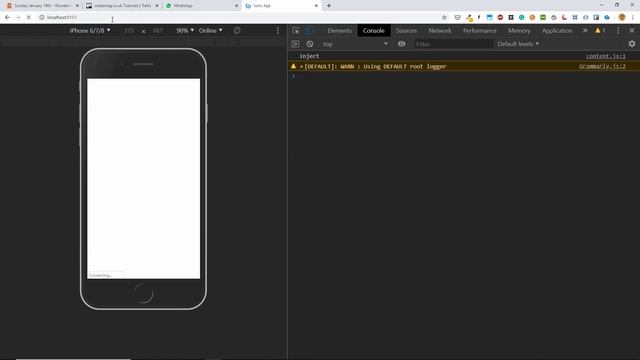Switch to the Sunday January 19th browser tab
This screenshot has height=360, width=640.
(x=43, y=6)
